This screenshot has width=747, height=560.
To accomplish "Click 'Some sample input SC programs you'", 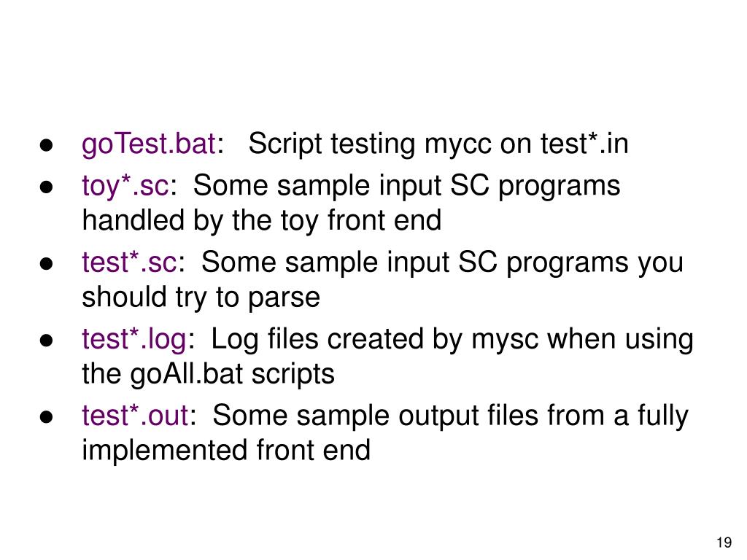I will click(442, 262).
